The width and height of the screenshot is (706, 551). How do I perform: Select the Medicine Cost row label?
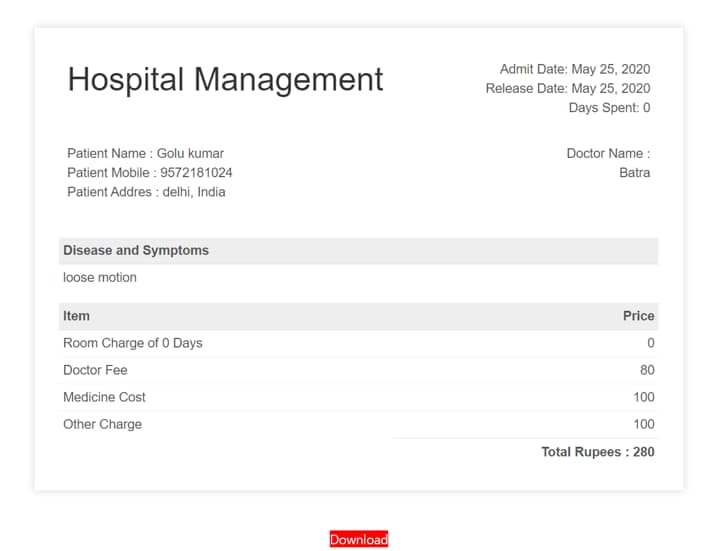coord(104,397)
